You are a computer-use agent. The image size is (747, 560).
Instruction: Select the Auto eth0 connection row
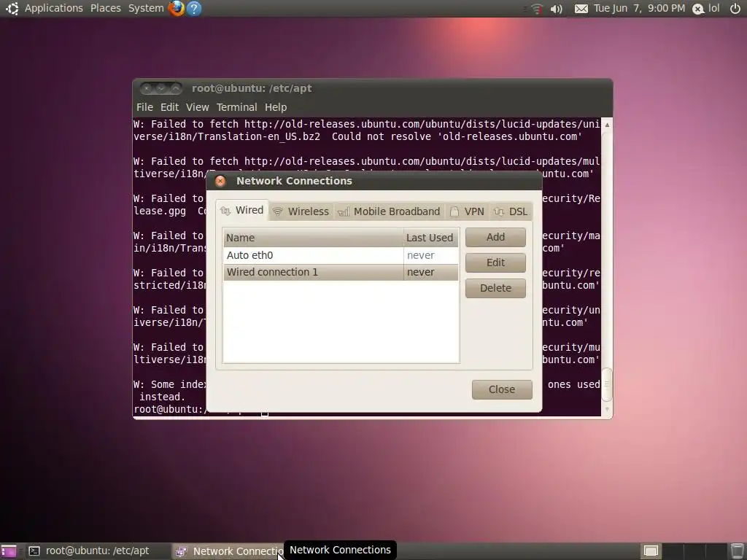[341, 255]
